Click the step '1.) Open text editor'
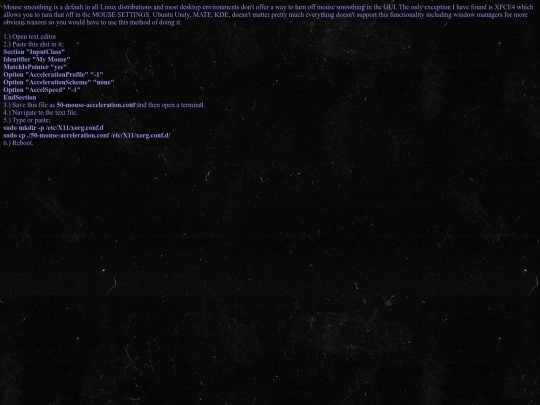Viewport: 540px width, 405px height. pyautogui.click(x=30, y=37)
